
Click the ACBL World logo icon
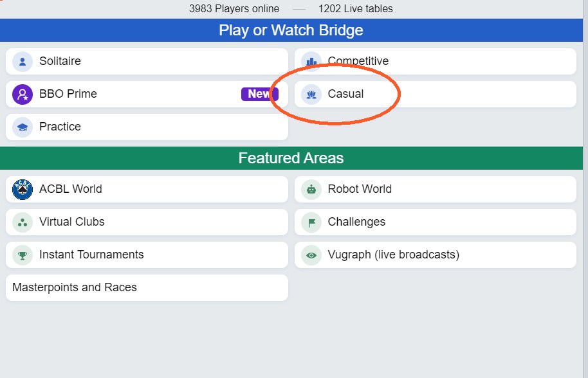tap(23, 190)
